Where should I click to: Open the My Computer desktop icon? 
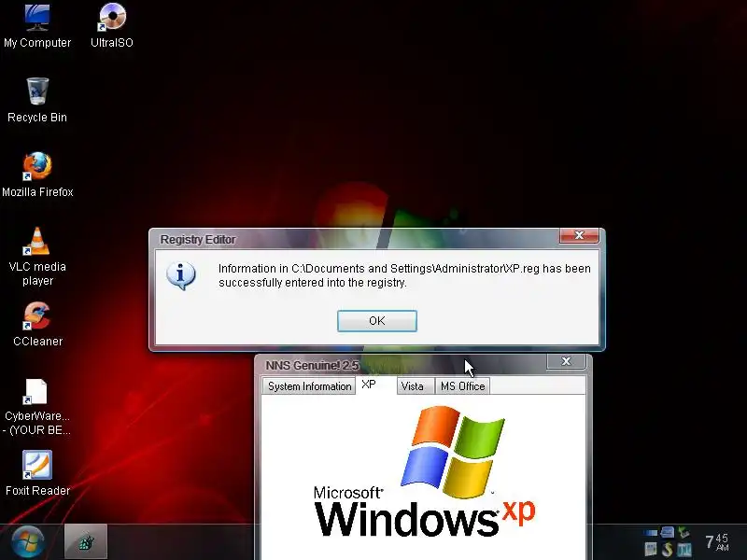coord(37,26)
